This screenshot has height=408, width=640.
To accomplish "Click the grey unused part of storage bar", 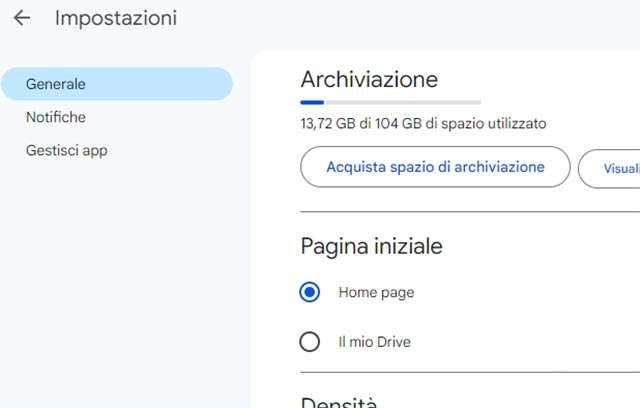I will click(402, 101).
